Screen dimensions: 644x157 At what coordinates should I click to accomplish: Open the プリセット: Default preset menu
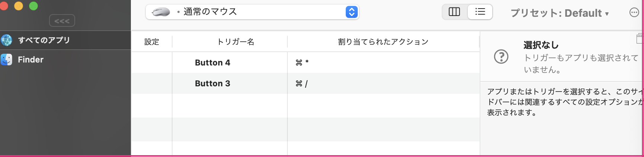[x=560, y=13]
